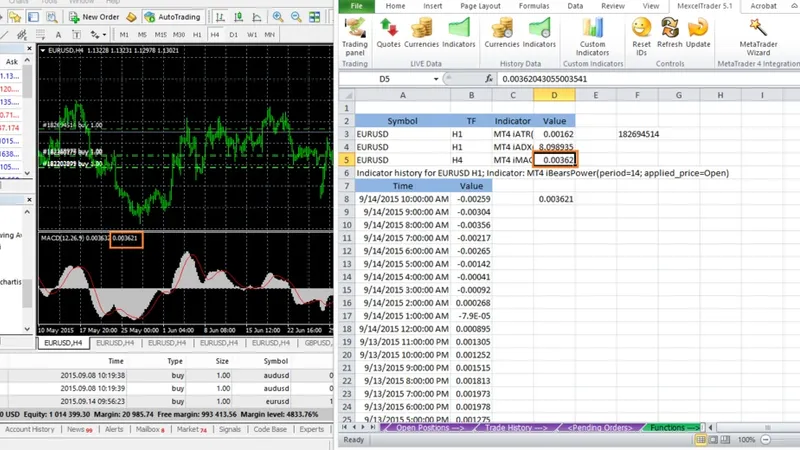The height and width of the screenshot is (450, 800).
Task: Open Custom Indicators in the ribbon
Action: [592, 37]
